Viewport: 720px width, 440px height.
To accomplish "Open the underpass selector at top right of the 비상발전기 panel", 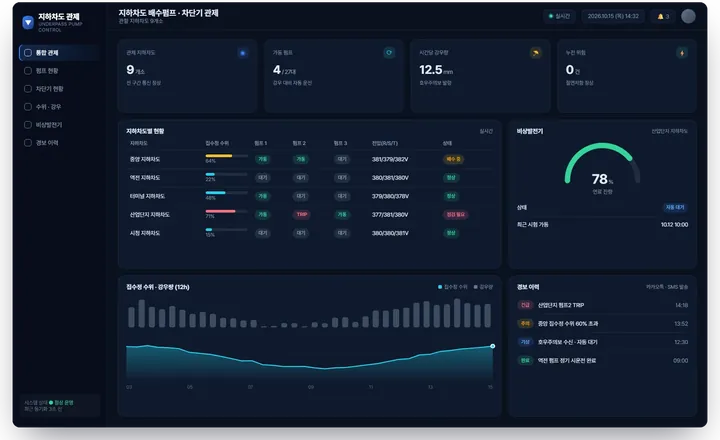I will [669, 131].
